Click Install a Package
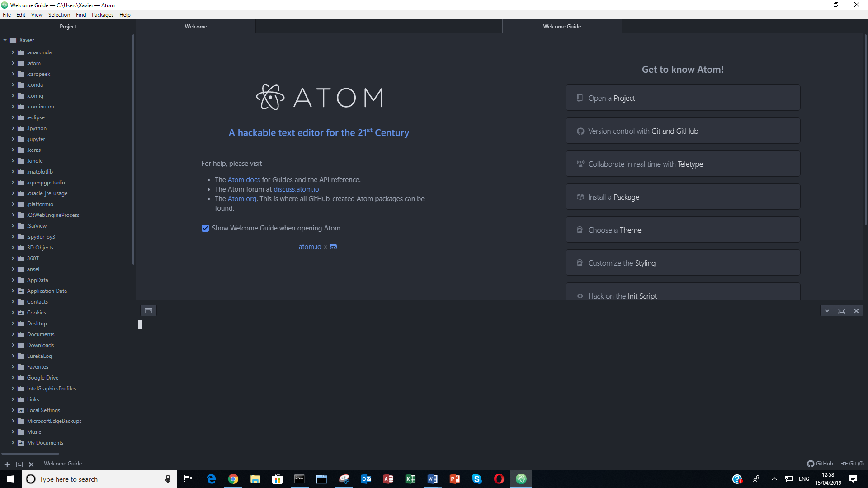The height and width of the screenshot is (488, 868). tap(683, 197)
